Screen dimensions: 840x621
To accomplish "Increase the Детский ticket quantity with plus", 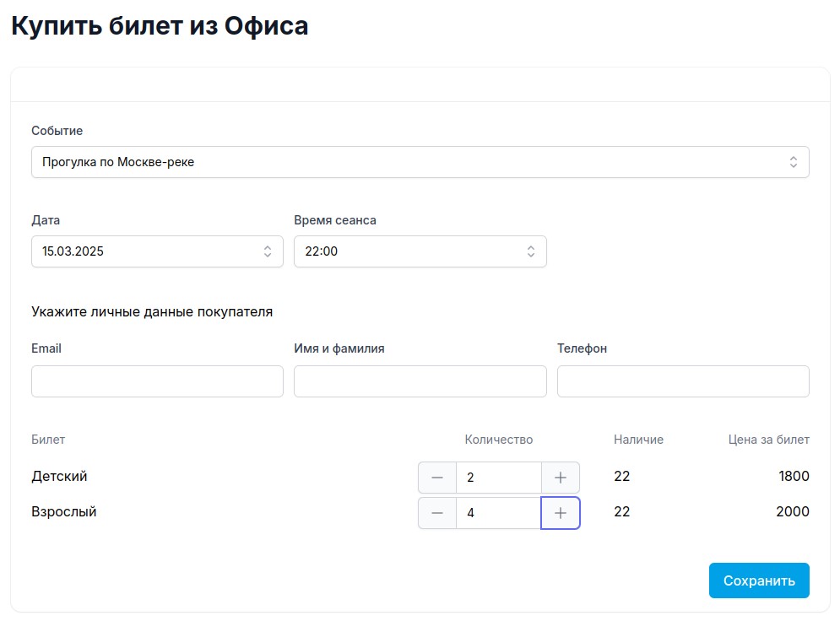I will (x=560, y=477).
